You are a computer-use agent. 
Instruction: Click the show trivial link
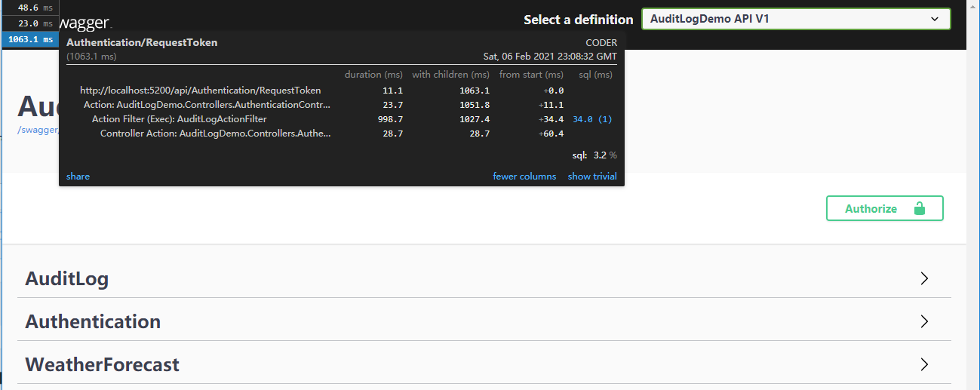pos(592,177)
